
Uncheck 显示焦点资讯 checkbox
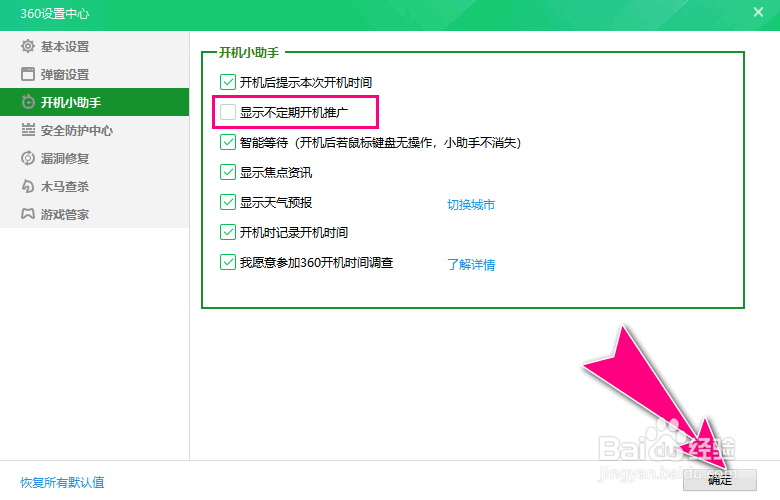click(x=228, y=172)
